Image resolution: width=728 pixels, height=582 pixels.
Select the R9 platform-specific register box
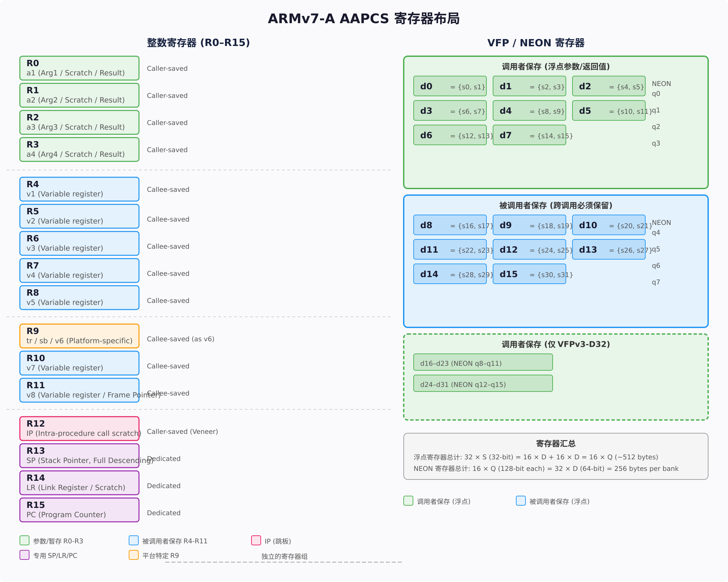click(x=79, y=336)
